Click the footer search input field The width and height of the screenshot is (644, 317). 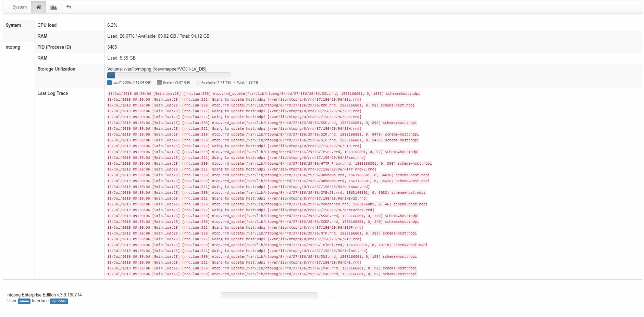click(269, 295)
